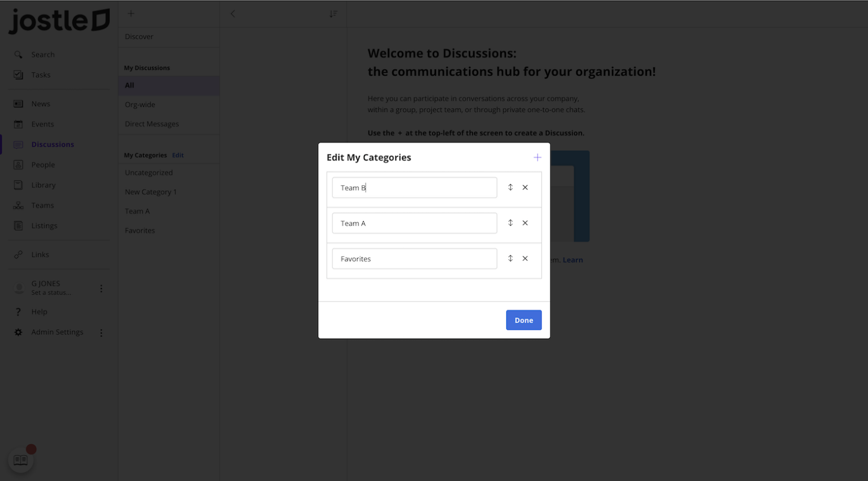Create new discussion with top plus icon

[131, 14]
